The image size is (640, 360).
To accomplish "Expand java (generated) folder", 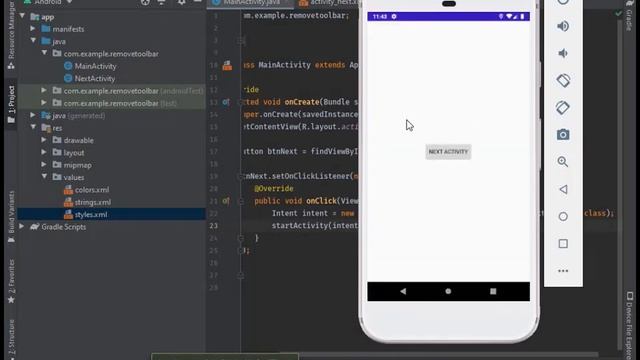I will pyautogui.click(x=33, y=115).
